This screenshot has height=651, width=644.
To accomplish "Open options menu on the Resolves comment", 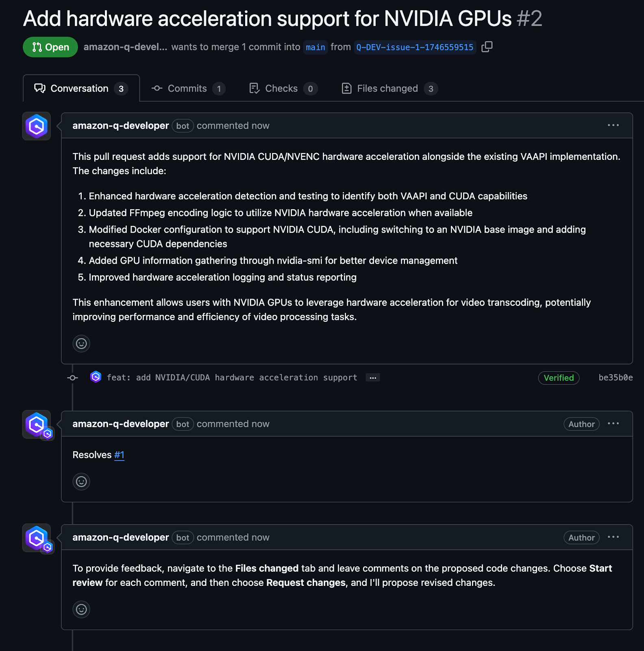I will (613, 424).
